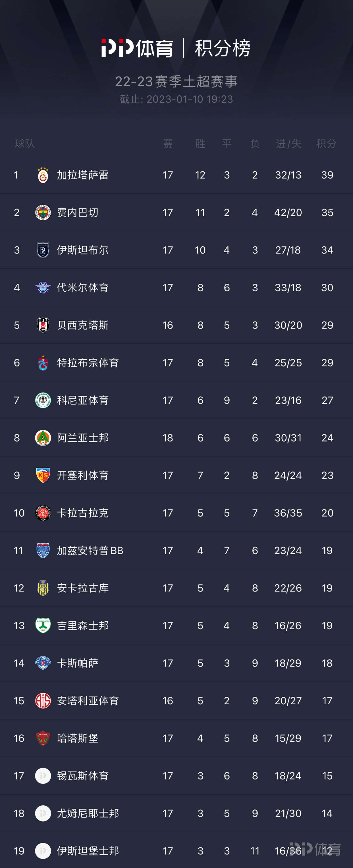Open team name 加拉塔萨雷

pyautogui.click(x=83, y=175)
